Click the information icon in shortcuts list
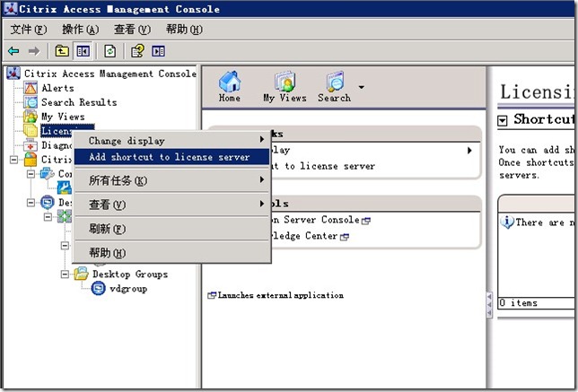This screenshot has height=392, width=578. tap(507, 222)
